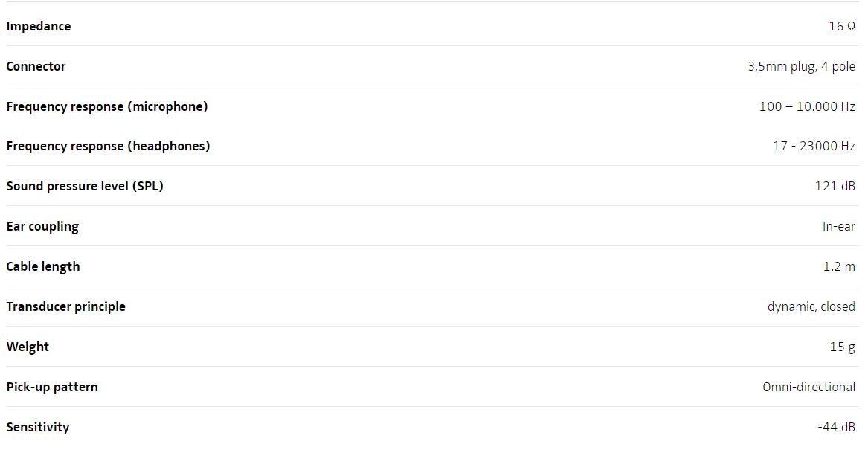Click Frequency response (microphone) label
Screen dimensions: 868x450
107,106
